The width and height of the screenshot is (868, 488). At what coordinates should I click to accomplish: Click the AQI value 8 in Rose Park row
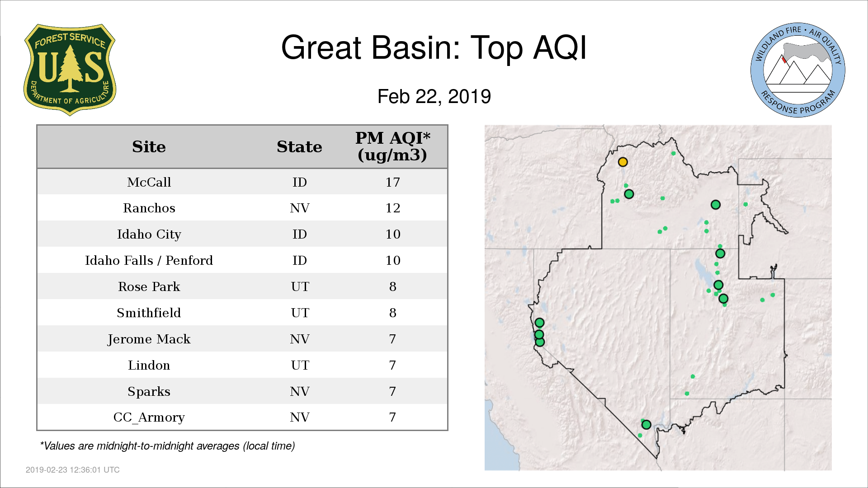pyautogui.click(x=392, y=286)
